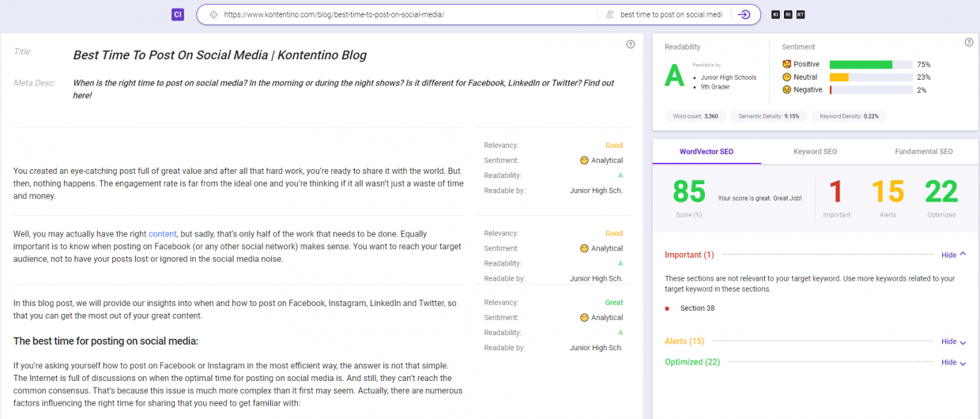Open the RT tool icon
This screenshot has width=980, height=419.
tap(801, 14)
